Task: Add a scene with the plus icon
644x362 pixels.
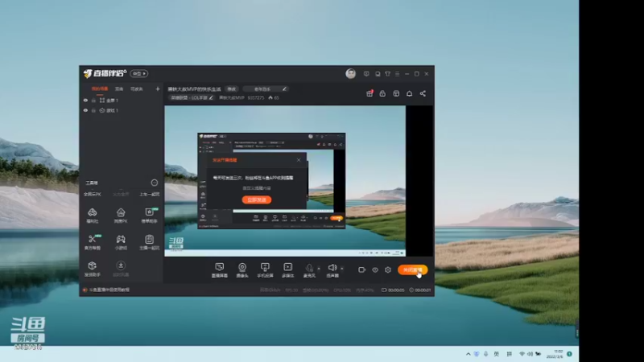Action: tap(157, 88)
